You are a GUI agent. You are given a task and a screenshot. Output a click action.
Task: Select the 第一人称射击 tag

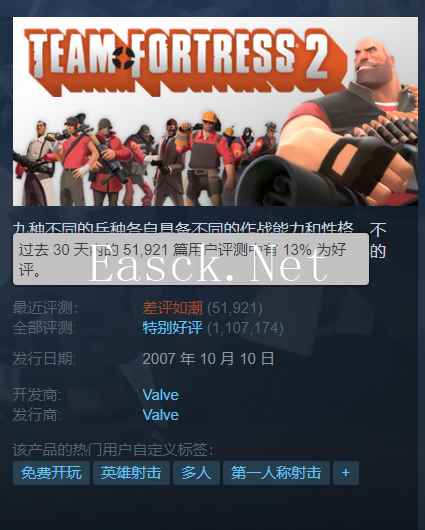(276, 473)
